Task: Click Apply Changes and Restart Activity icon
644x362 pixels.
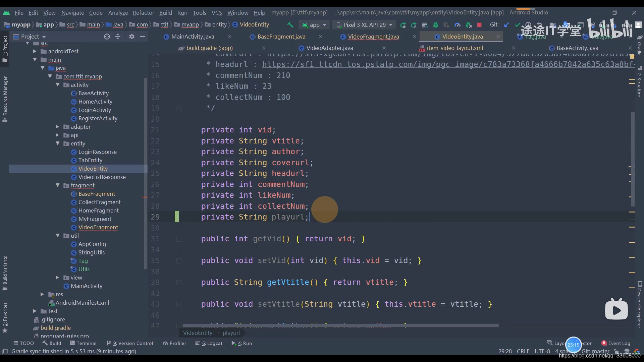Action: click(414, 25)
